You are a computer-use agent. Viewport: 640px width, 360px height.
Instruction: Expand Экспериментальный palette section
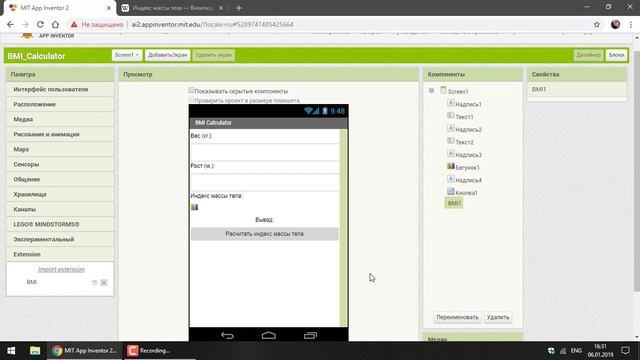[60, 240]
